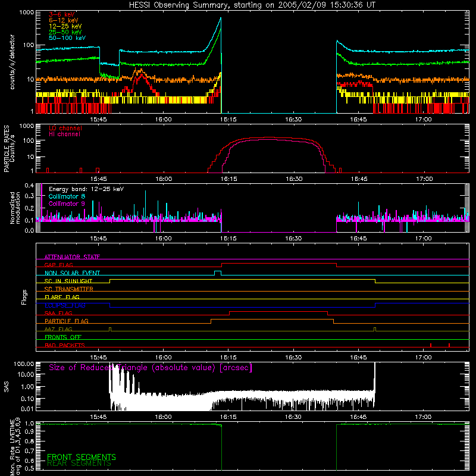The width and height of the screenshot is (476, 476).
Task: Click the 1000 tick of counts/s/detector axis
Action: pos(27,12)
